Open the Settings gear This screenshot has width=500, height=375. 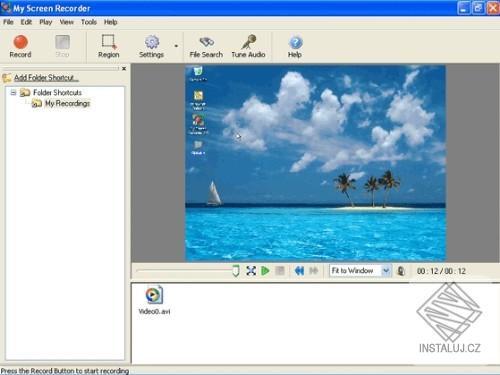click(152, 46)
